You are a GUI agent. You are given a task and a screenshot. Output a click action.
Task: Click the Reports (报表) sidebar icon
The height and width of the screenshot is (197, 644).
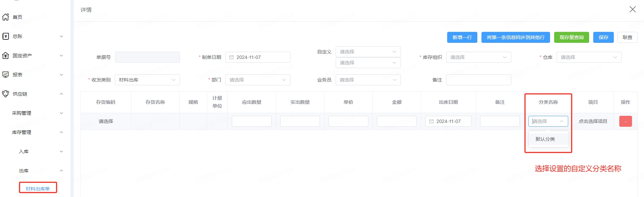click(5, 75)
